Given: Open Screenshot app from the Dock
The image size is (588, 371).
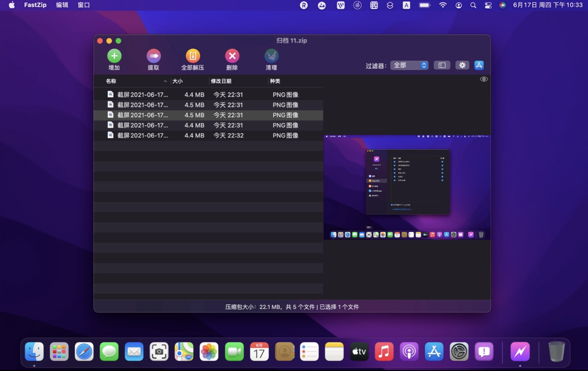Looking at the screenshot, I should (159, 352).
